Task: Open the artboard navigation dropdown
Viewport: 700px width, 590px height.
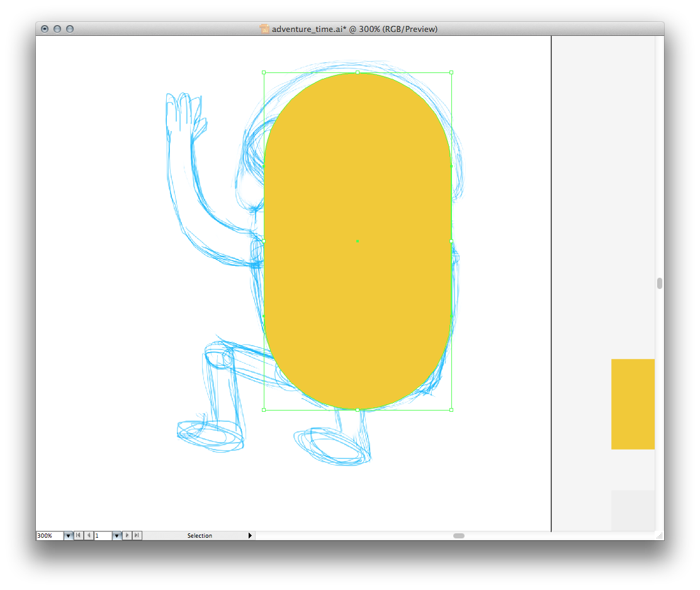Action: [x=116, y=535]
